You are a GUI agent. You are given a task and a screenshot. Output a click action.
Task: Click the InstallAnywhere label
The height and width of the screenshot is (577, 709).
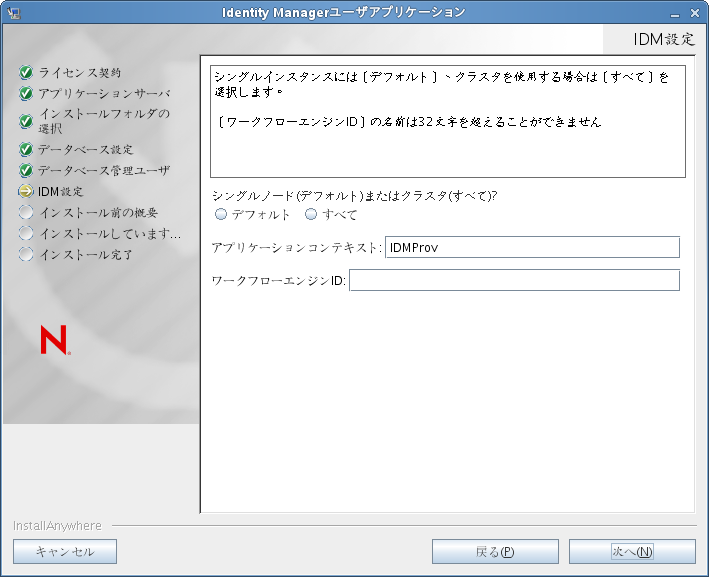(x=57, y=525)
